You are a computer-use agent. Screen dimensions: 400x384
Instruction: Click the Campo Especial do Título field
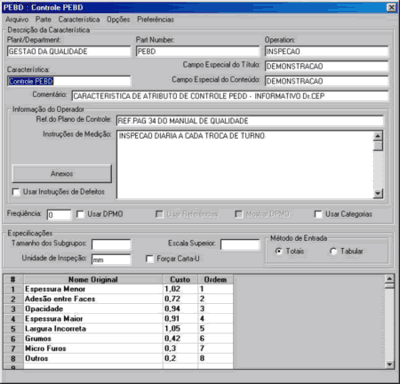(x=327, y=66)
